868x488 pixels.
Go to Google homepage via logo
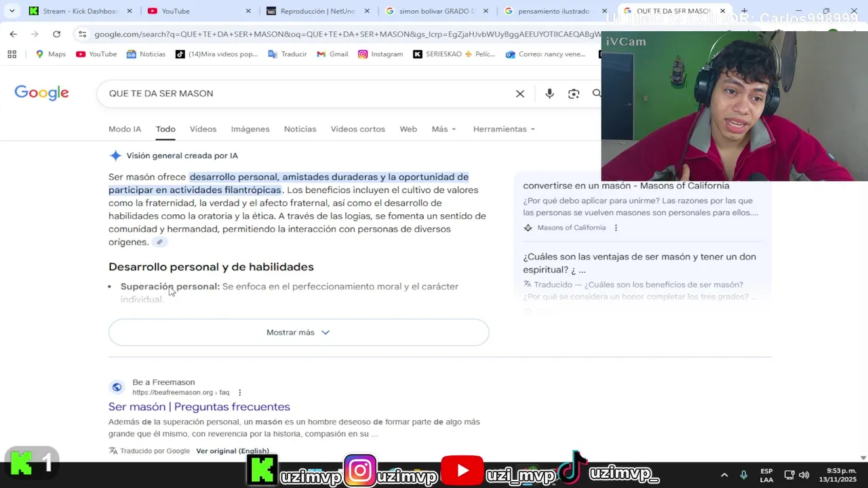pyautogui.click(x=41, y=94)
